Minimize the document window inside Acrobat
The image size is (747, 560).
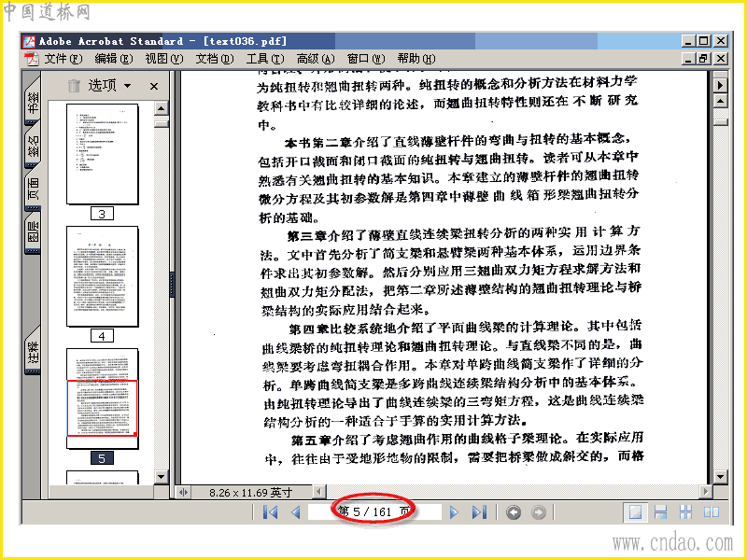(687, 59)
